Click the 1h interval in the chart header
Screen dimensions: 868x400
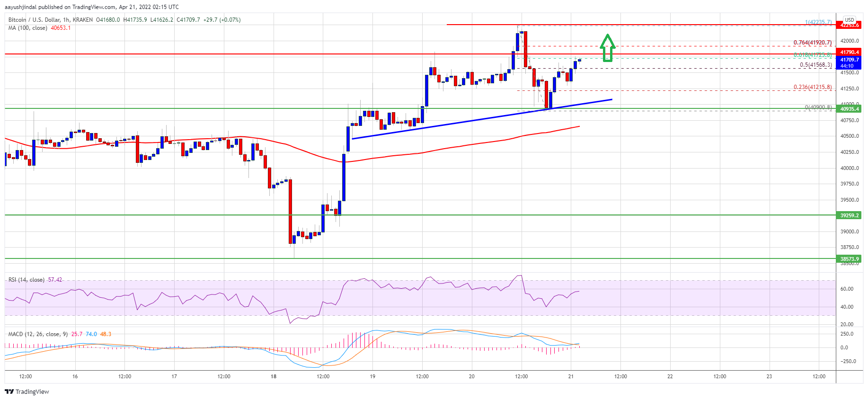tap(66, 20)
